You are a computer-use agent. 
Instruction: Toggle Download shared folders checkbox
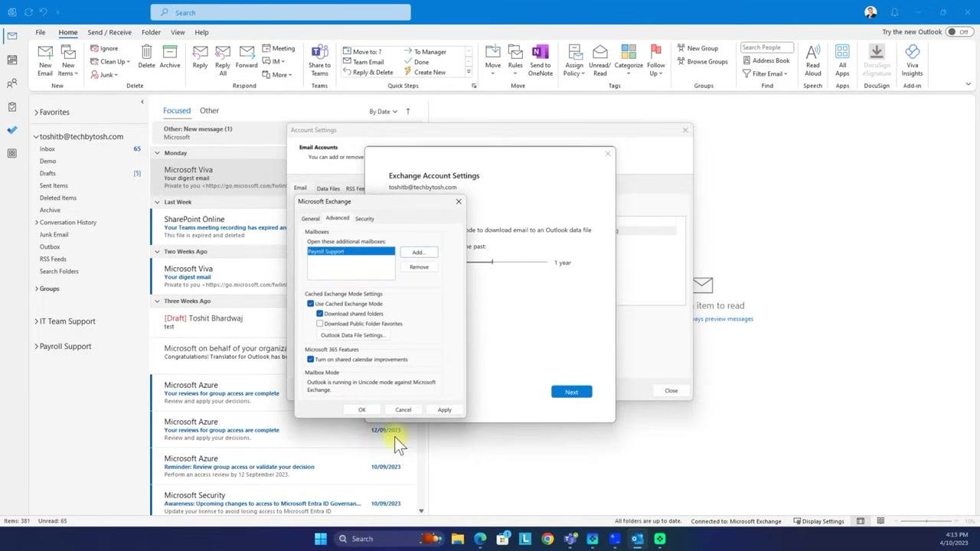point(320,314)
